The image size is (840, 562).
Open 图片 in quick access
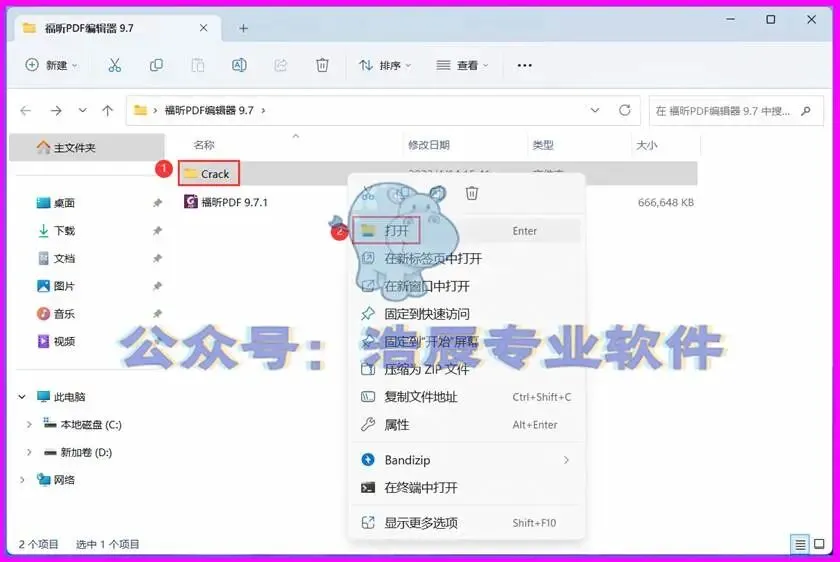[64, 286]
